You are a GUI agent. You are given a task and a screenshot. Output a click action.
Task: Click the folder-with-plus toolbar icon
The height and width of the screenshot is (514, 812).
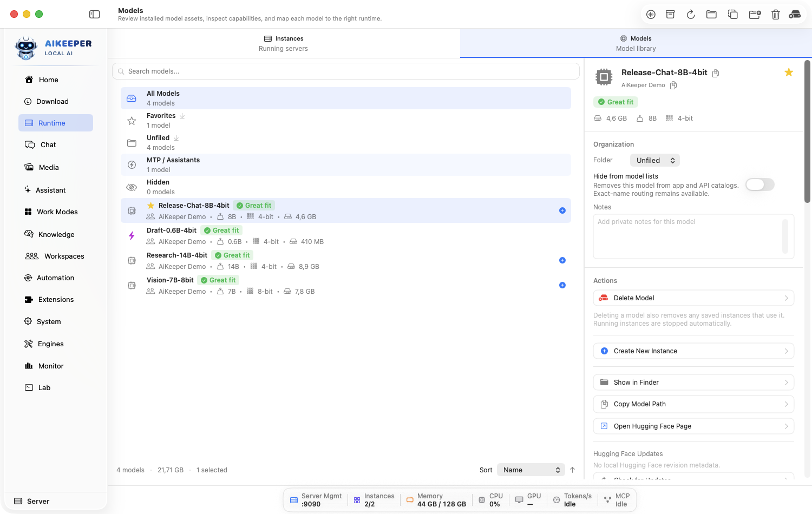point(755,15)
